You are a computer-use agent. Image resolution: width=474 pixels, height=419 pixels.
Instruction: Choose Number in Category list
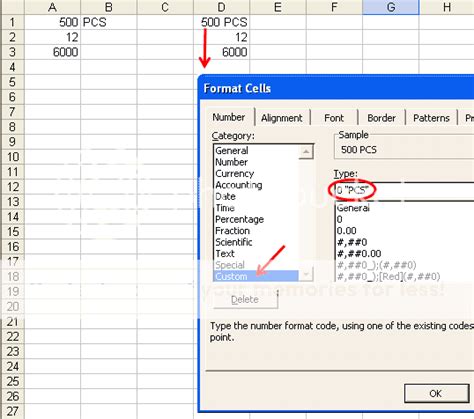click(257, 162)
